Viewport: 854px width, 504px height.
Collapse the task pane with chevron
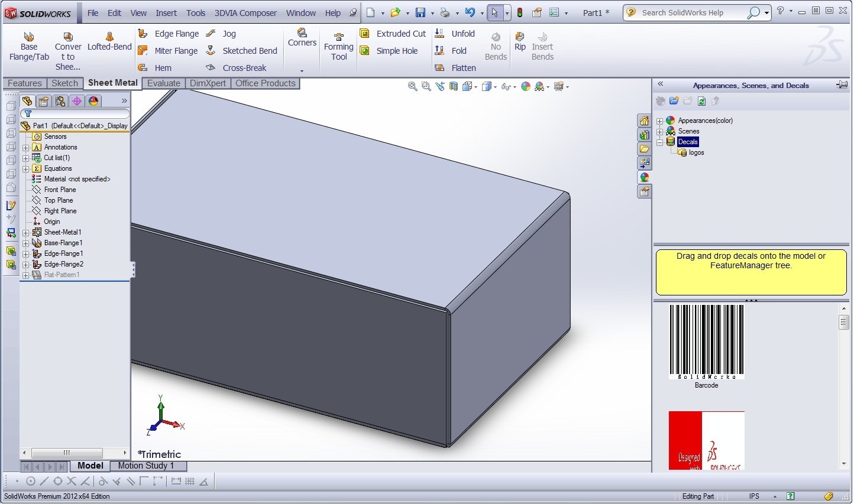[661, 84]
